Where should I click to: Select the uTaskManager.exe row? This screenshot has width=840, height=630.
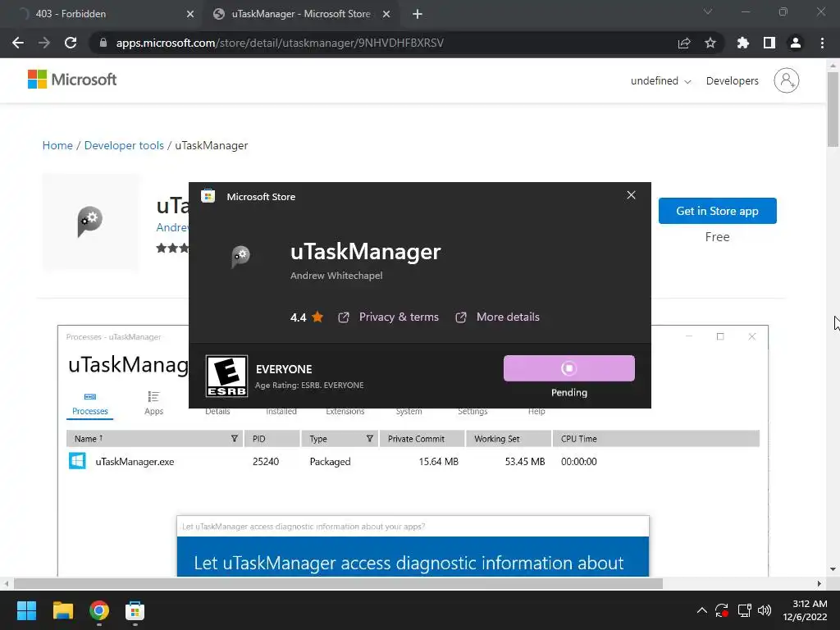(413, 461)
